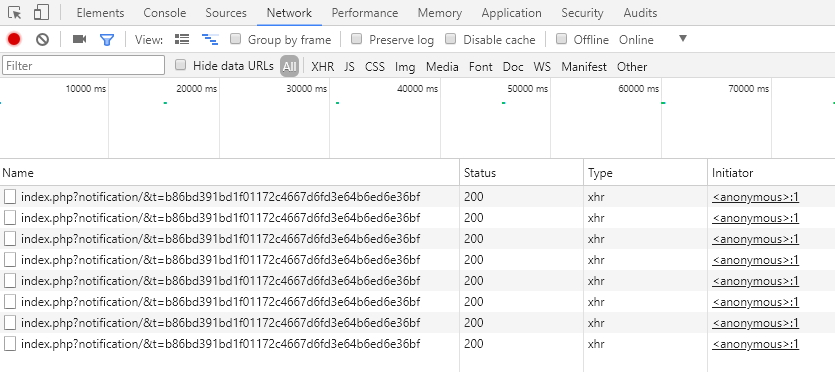835x372 pixels.
Task: Stop recording with the red record button
Action: [x=14, y=39]
